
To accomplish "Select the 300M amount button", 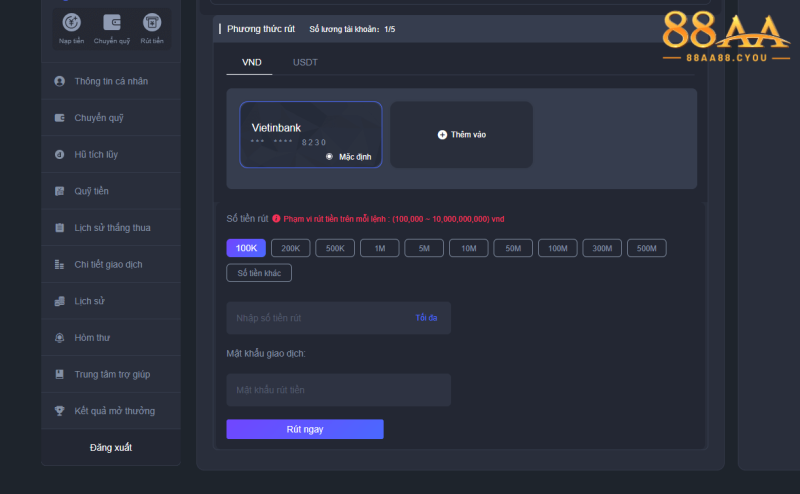I will click(x=602, y=248).
